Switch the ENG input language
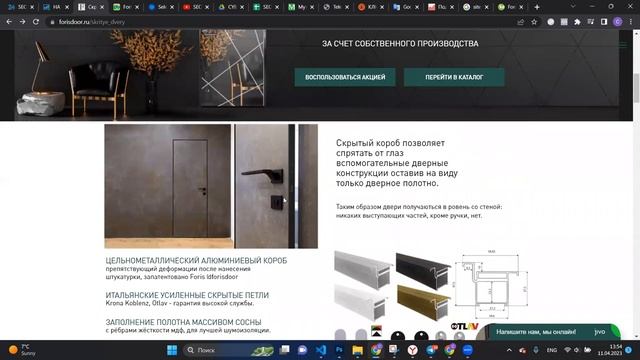Screen dimensions: 640x360 pos(552,350)
